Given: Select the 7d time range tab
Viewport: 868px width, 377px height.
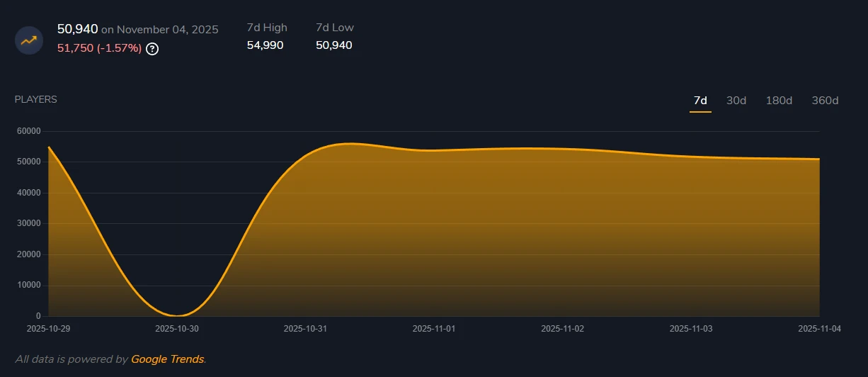Looking at the screenshot, I should [699, 101].
